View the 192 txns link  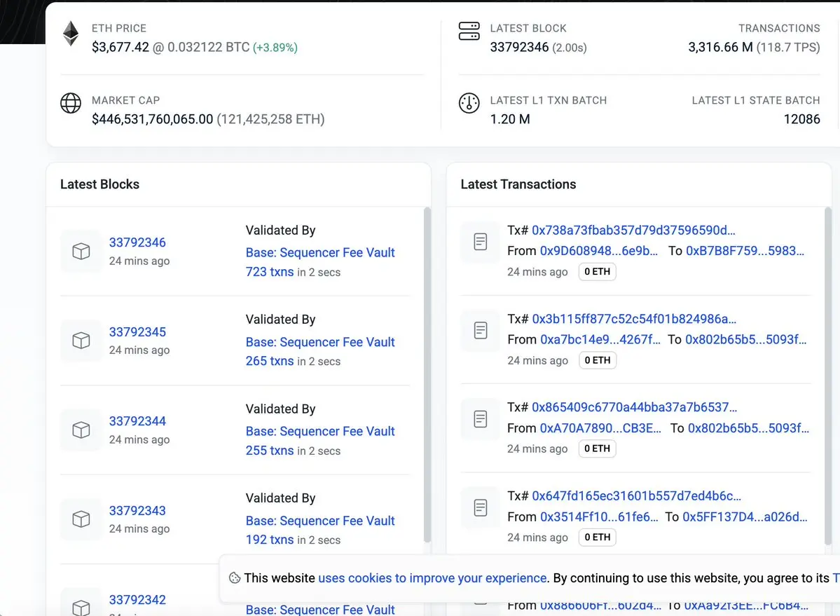[x=270, y=540]
